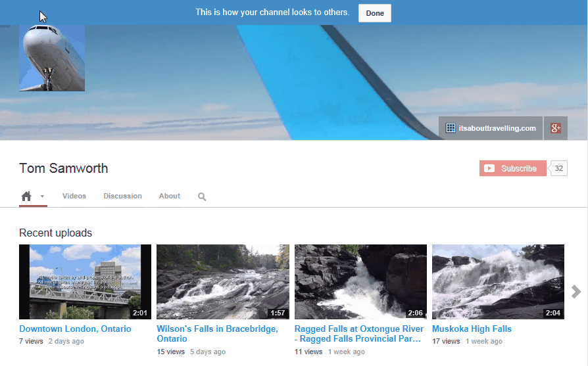Click the airplane channel avatar icon
588x366 pixels.
pos(52,58)
